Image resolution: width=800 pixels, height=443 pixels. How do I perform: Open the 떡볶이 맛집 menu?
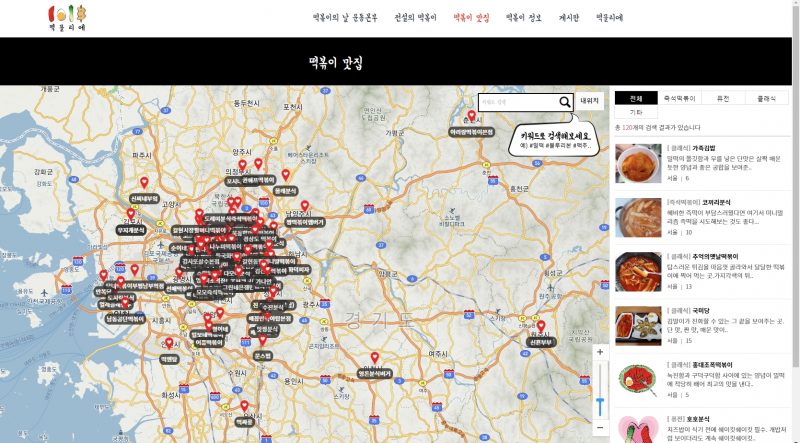point(471,18)
